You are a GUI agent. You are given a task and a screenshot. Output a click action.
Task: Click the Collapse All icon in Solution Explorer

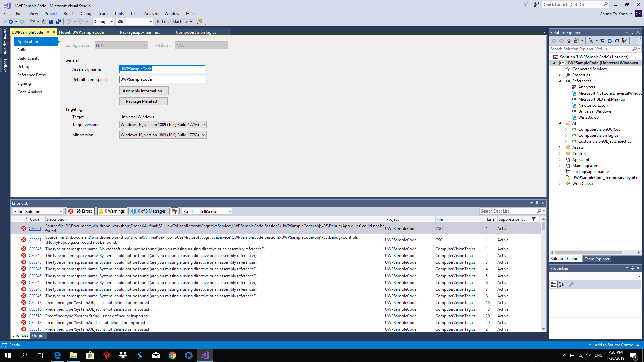[617, 41]
